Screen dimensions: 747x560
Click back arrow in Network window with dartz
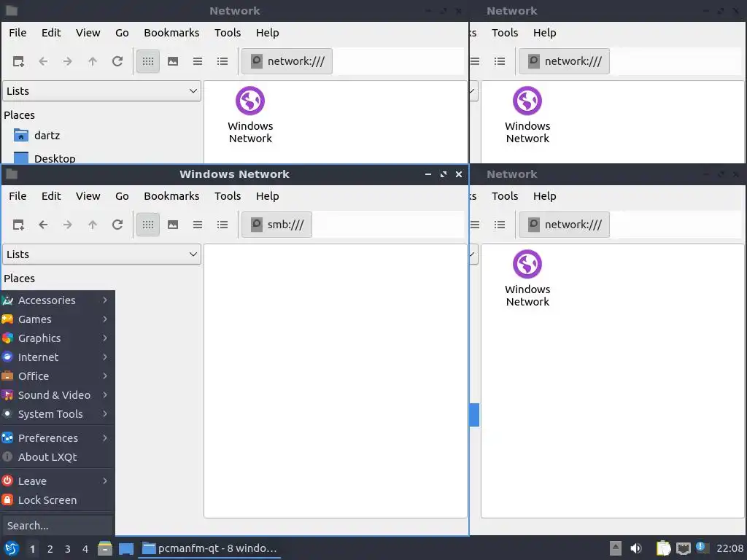(43, 61)
